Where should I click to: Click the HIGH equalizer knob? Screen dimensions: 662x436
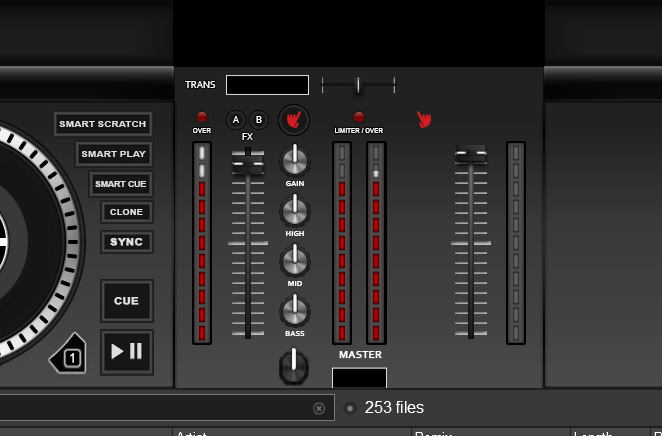[x=294, y=211]
